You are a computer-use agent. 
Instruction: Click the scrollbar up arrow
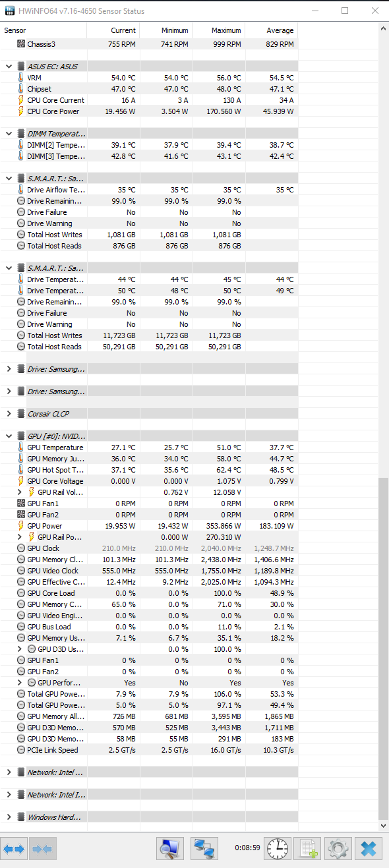click(x=384, y=30)
